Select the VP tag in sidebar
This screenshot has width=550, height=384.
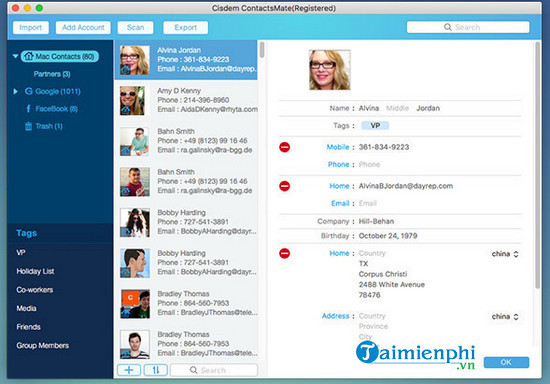[21, 252]
